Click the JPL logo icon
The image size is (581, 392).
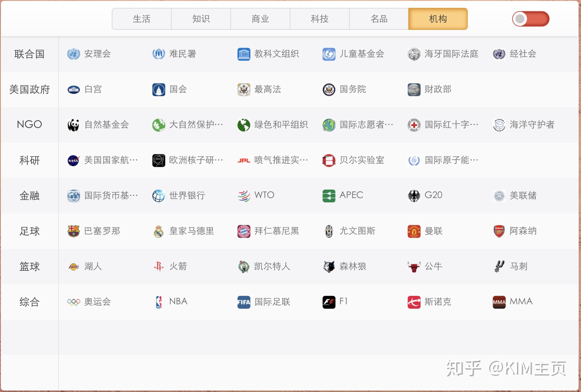(x=244, y=161)
